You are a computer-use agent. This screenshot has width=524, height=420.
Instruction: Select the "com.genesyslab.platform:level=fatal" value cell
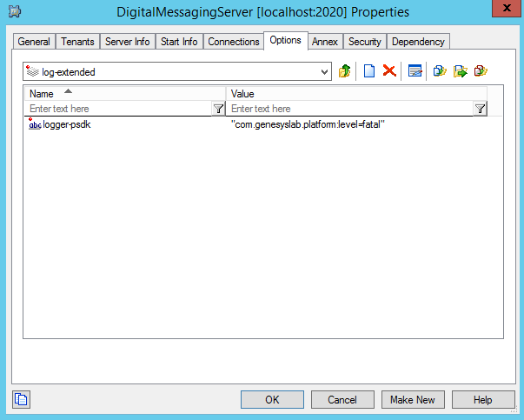[x=308, y=124]
